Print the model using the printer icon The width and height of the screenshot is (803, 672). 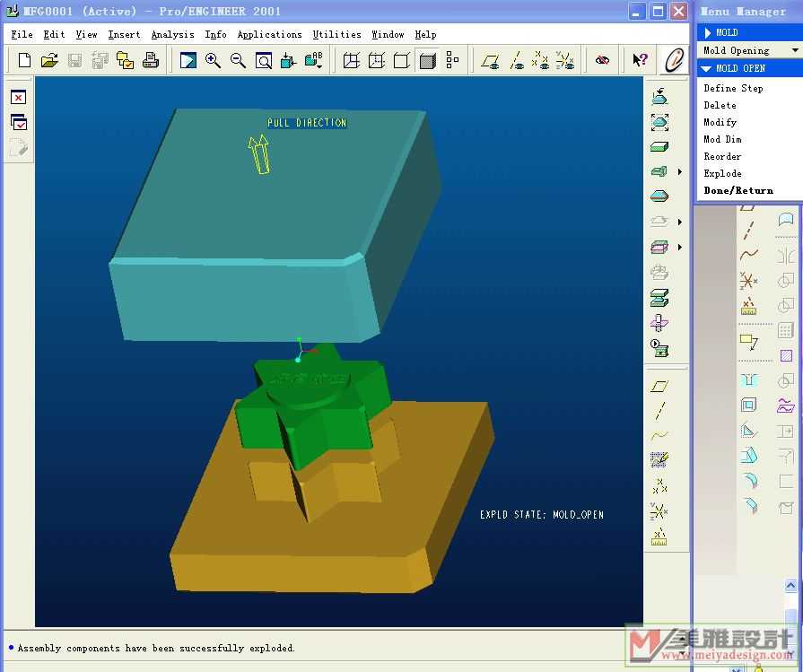point(151,60)
